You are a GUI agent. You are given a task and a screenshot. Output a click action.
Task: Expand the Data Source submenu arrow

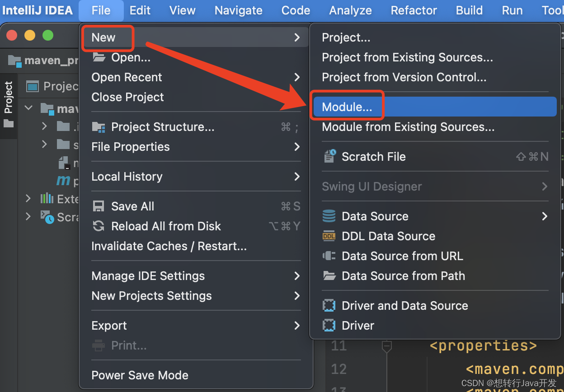tap(545, 216)
